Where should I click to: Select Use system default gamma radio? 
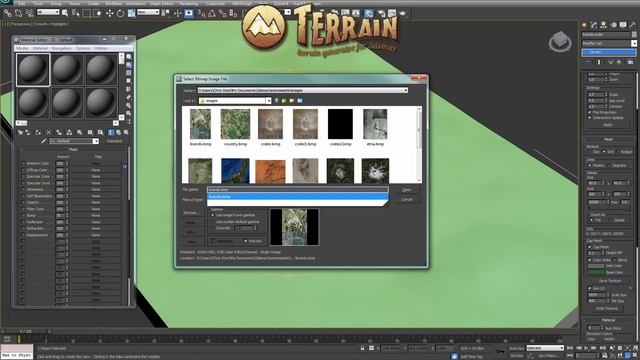coord(212,222)
